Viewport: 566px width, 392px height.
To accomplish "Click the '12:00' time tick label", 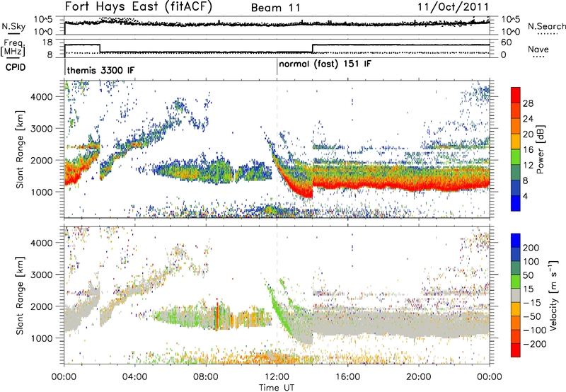I will (x=277, y=377).
